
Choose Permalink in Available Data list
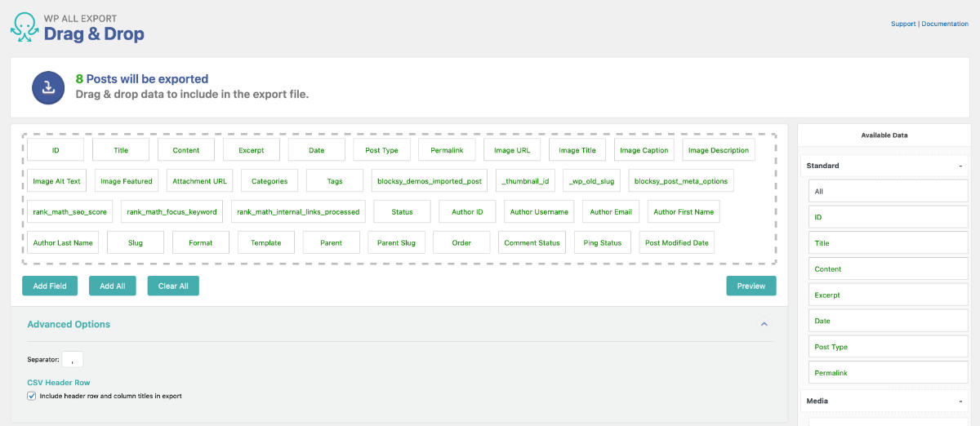[x=888, y=373]
